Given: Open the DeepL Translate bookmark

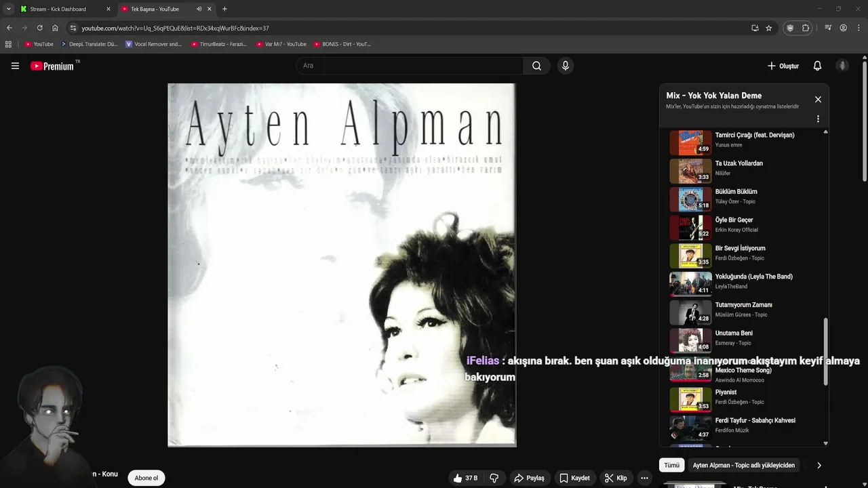Looking at the screenshot, I should pyautogui.click(x=90, y=44).
